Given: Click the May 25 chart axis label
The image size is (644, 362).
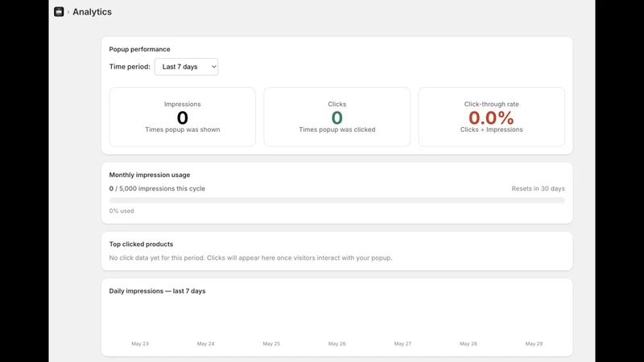Looking at the screenshot, I should point(271,343).
